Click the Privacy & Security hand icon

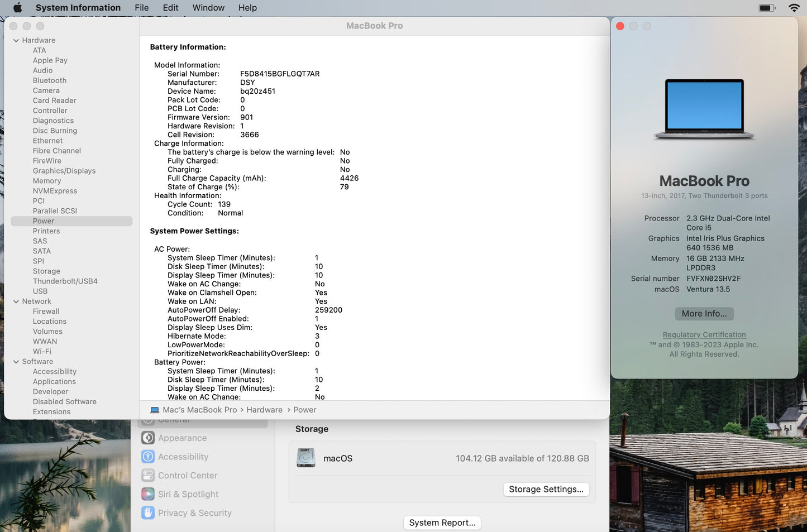pyautogui.click(x=148, y=513)
